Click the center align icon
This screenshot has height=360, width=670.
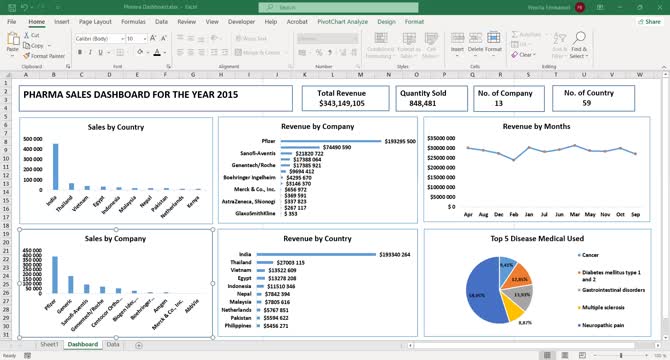(x=191, y=53)
